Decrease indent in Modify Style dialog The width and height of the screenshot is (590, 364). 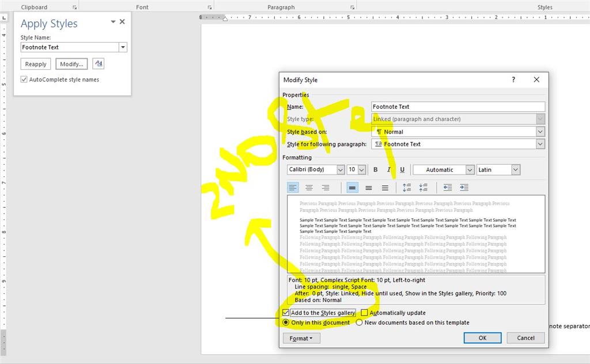coord(447,188)
